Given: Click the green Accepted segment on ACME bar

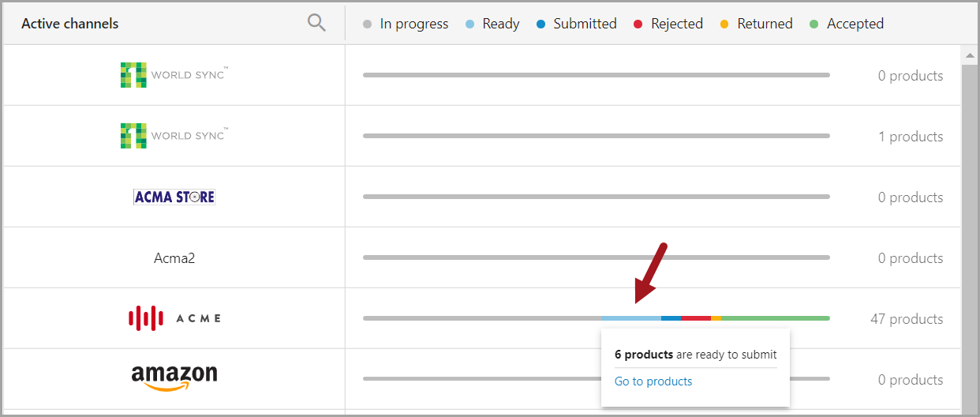Looking at the screenshot, I should (775, 318).
